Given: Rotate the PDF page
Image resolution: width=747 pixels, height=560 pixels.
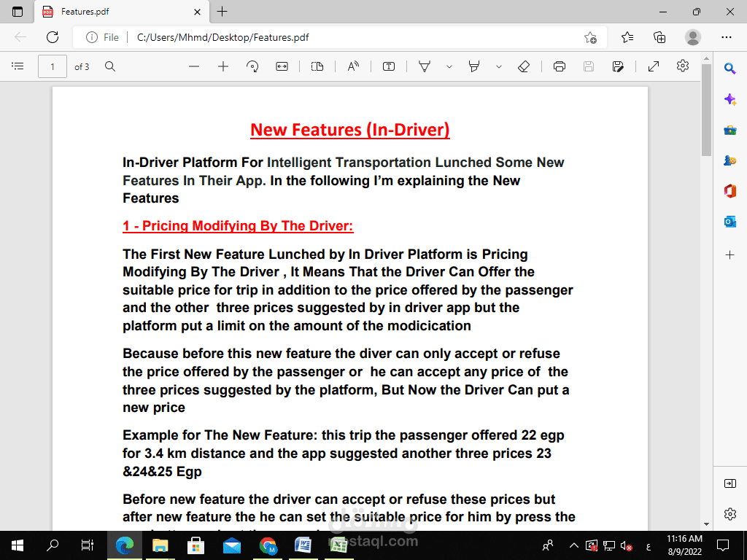Looking at the screenshot, I should click(x=252, y=66).
